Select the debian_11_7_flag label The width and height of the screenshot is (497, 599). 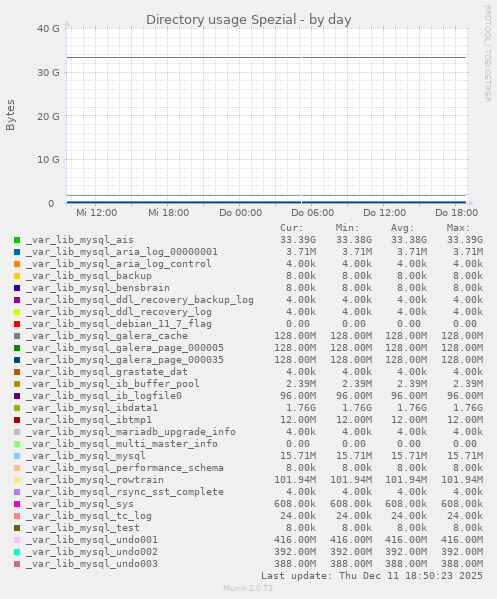[x=119, y=324]
